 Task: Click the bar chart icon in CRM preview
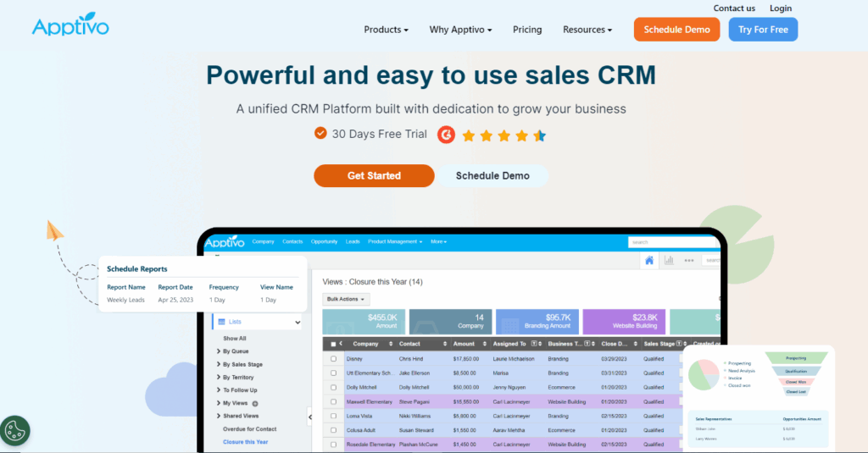click(669, 260)
